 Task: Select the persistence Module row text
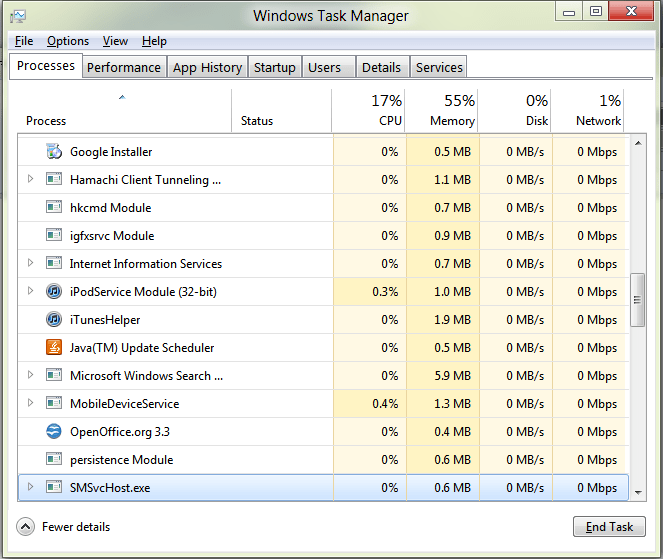click(122, 460)
